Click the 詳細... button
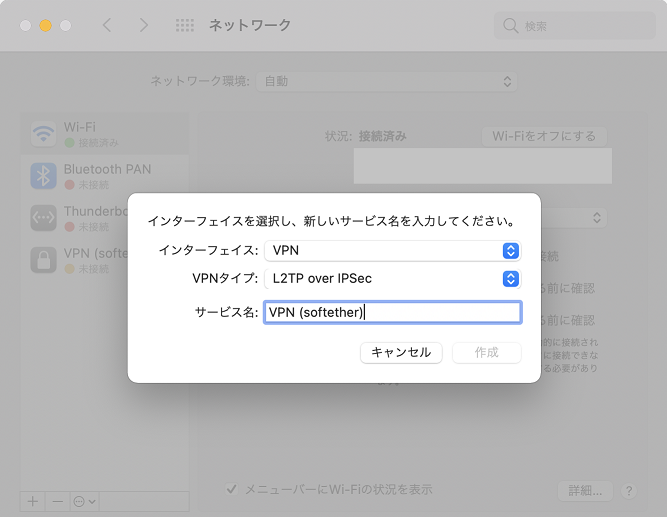 point(585,491)
